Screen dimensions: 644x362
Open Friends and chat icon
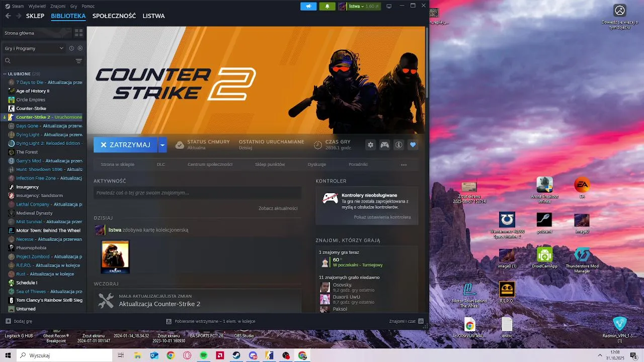421,321
